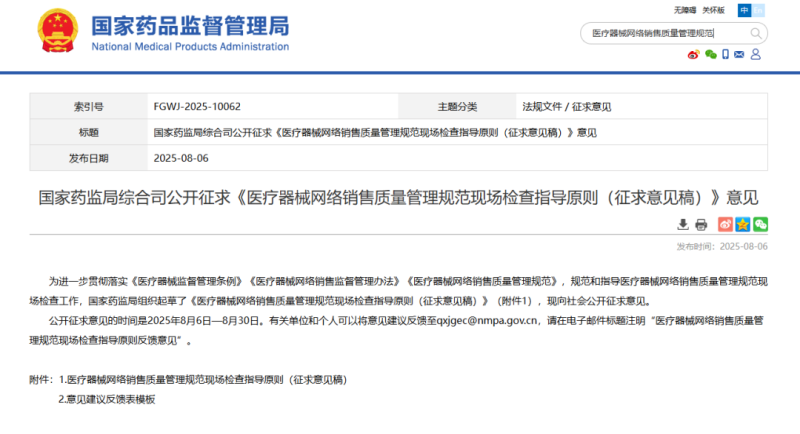Click the download icon below article title
800x434 pixels.
(682, 224)
